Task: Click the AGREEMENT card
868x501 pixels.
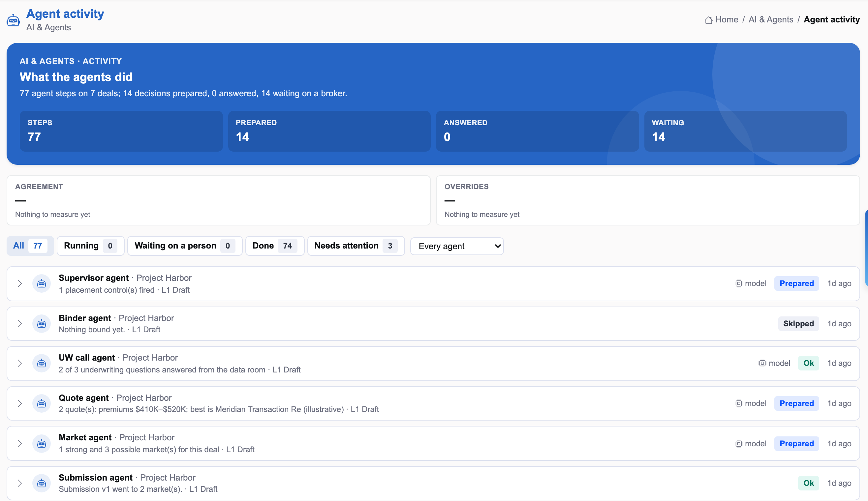Action: pos(219,201)
